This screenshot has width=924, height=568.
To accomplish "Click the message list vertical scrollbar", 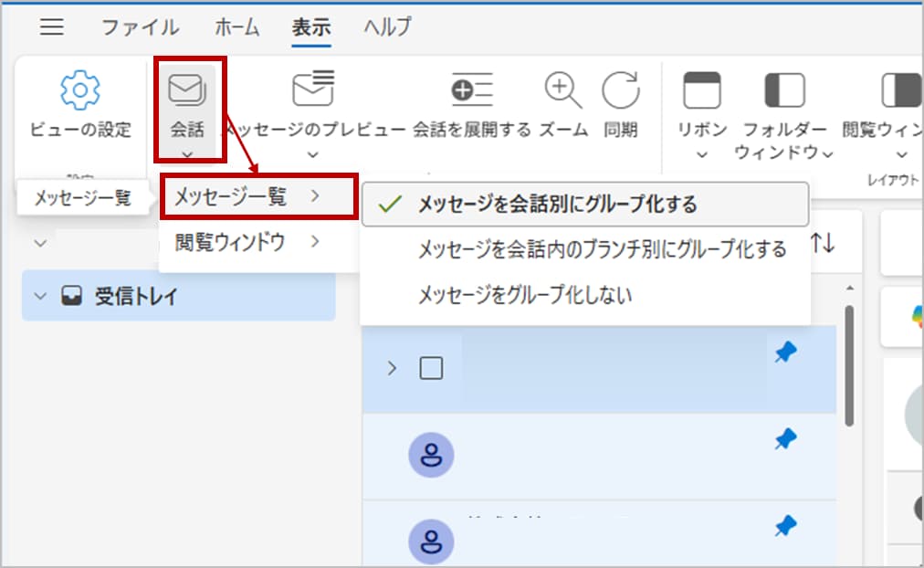I will point(849,365).
